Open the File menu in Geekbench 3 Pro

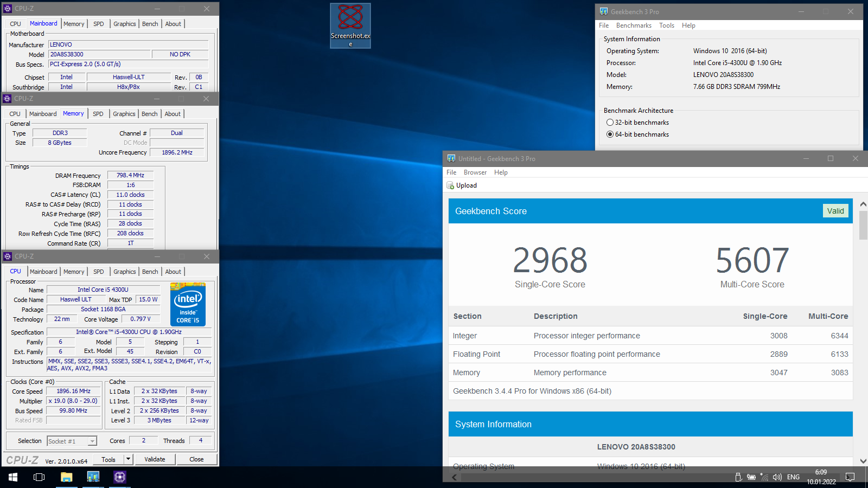tap(604, 25)
